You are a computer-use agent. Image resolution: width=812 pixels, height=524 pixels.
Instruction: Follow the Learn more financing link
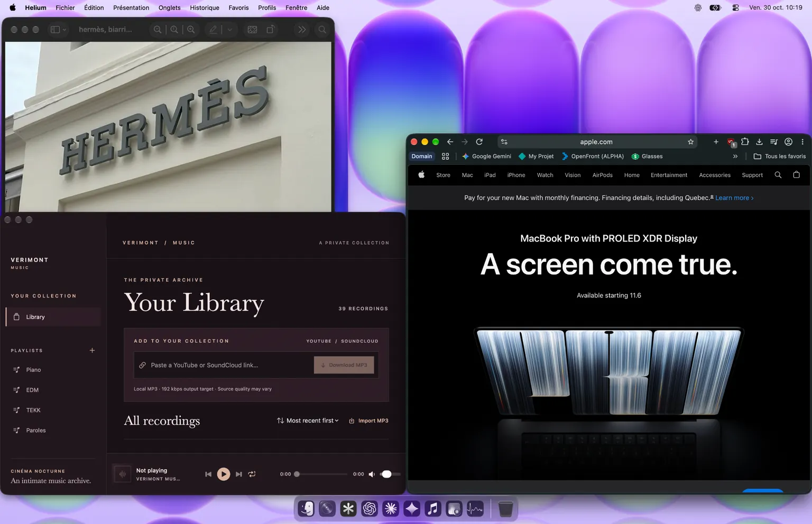734,198
